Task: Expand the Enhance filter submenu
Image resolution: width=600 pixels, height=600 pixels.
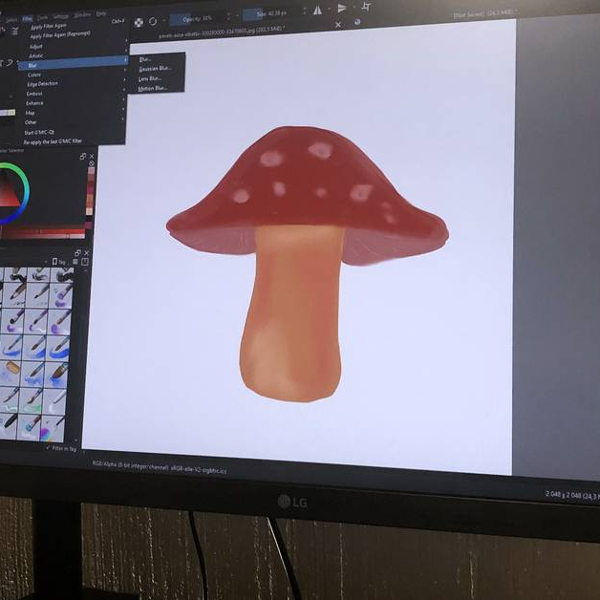Action: click(34, 103)
